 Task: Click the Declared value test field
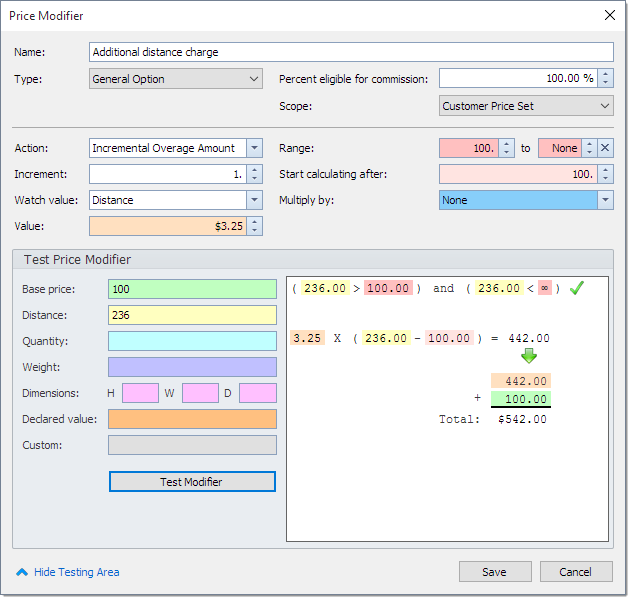coord(192,419)
